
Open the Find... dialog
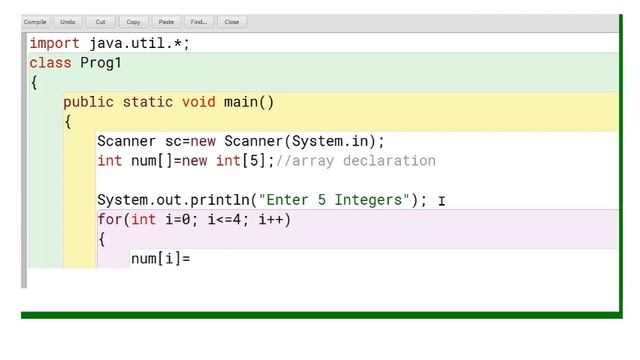199,22
